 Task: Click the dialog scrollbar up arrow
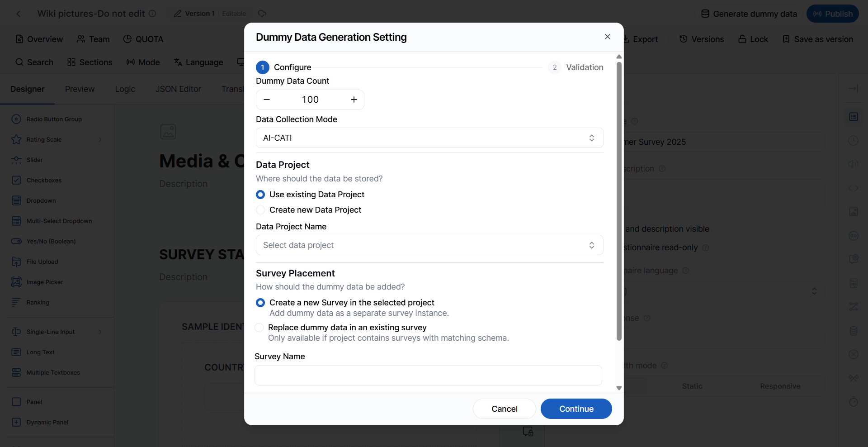tap(619, 57)
